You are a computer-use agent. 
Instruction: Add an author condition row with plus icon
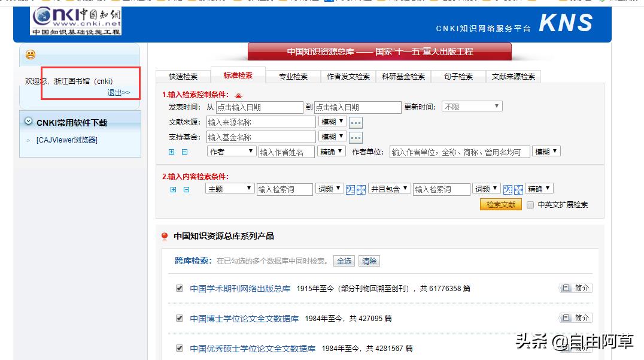pos(172,152)
